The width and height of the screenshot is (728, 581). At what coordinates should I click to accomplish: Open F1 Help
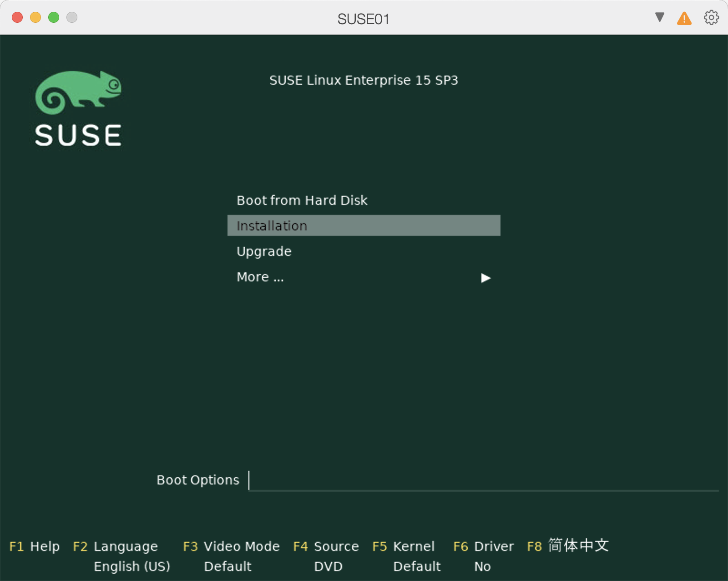click(x=35, y=546)
